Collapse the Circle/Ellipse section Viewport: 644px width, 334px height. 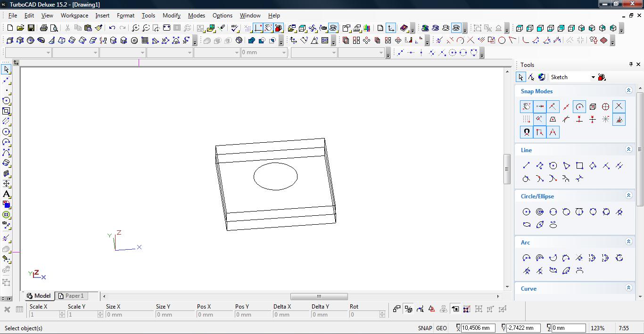[x=628, y=196]
